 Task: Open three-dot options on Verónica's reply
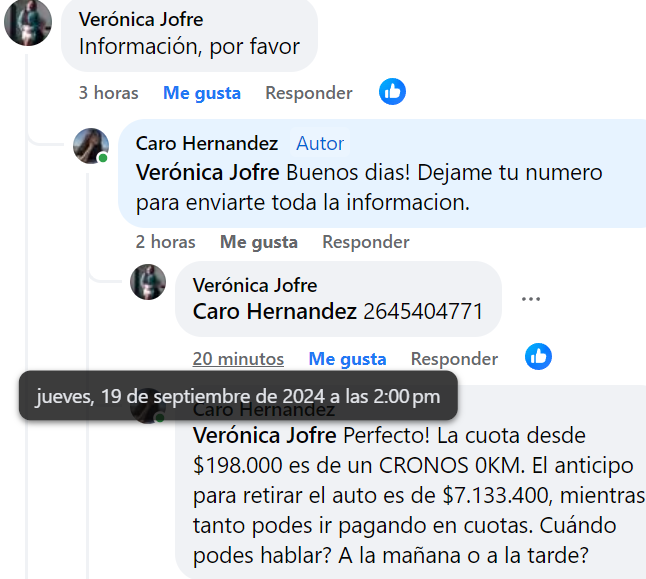coord(531,299)
